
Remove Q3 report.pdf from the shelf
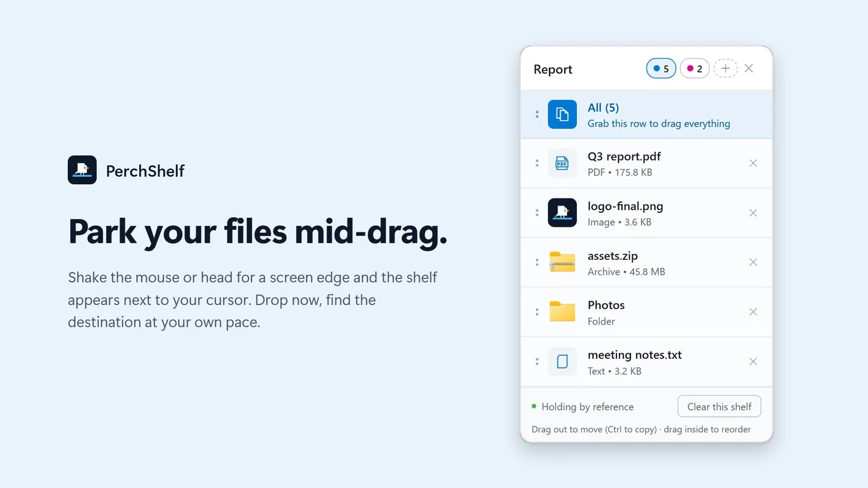point(753,163)
